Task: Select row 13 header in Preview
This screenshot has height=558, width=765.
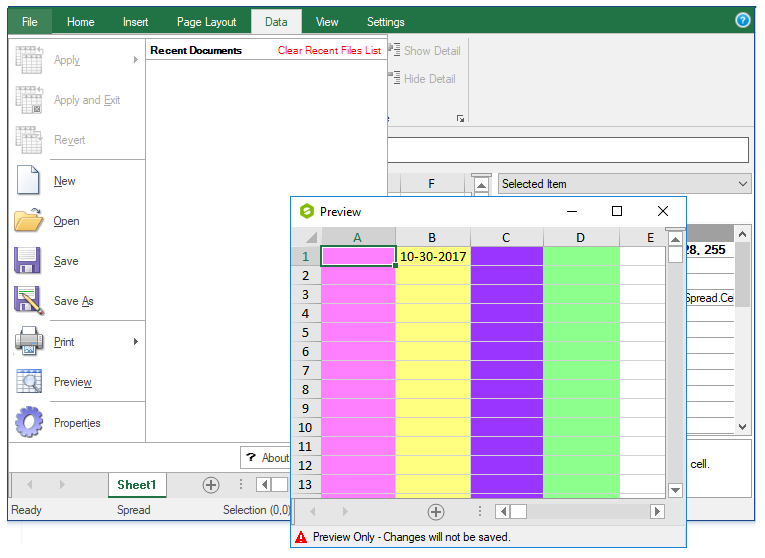Action: coord(306,485)
